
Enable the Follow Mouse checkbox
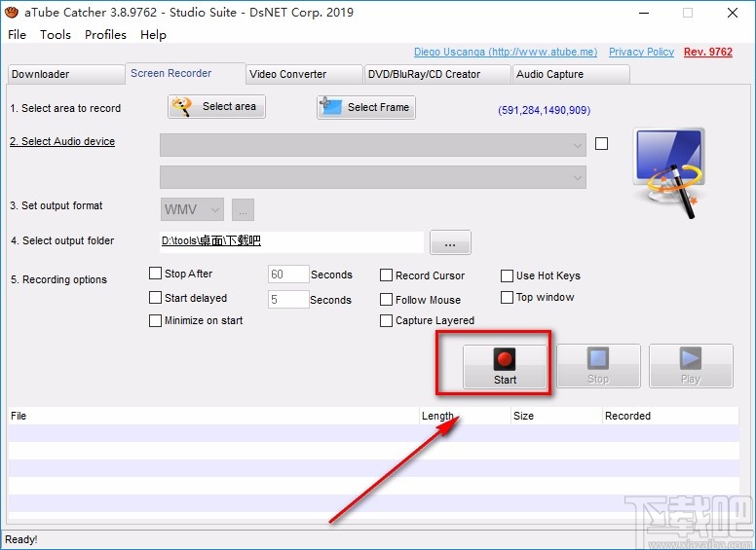(x=386, y=300)
